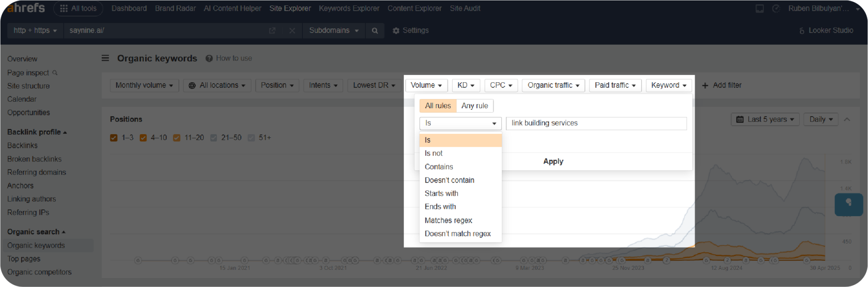The image size is (868, 287).
Task: Choose 'Starts with' option
Action: (x=460, y=193)
